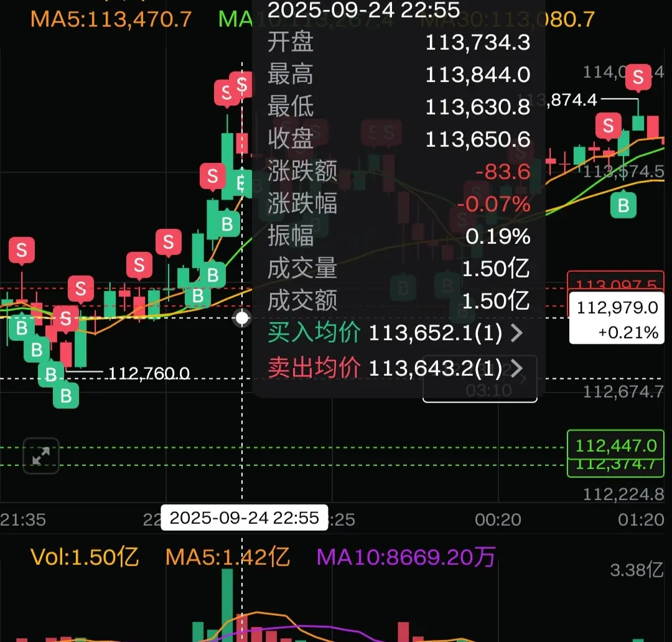Tap the 最低 value 113,630.8
The width and height of the screenshot is (672, 642).
pos(477,107)
